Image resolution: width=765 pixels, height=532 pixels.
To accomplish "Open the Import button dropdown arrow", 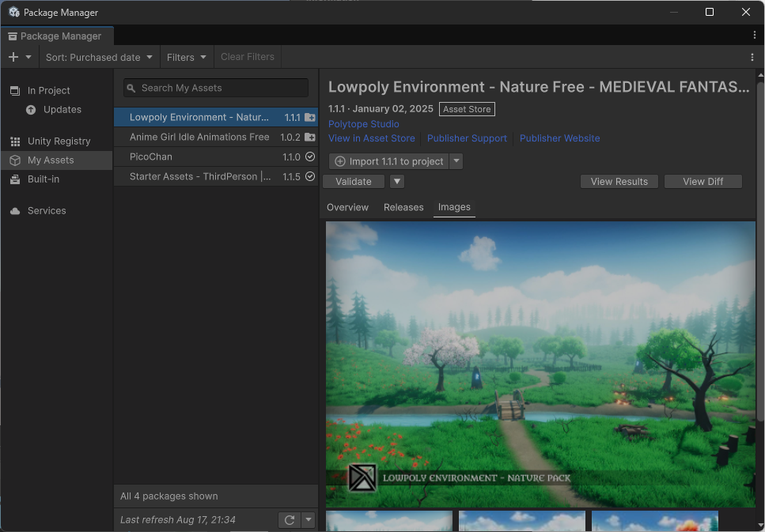I will coord(456,161).
